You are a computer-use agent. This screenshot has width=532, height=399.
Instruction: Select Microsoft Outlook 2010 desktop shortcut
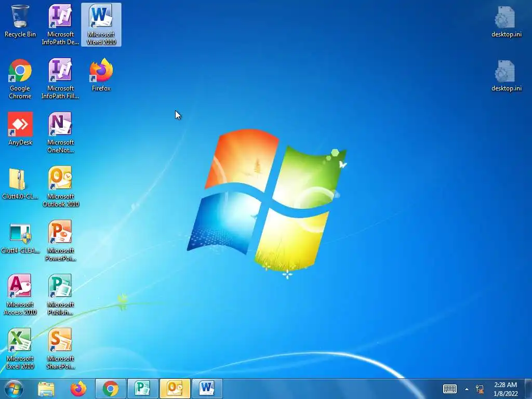60,187
